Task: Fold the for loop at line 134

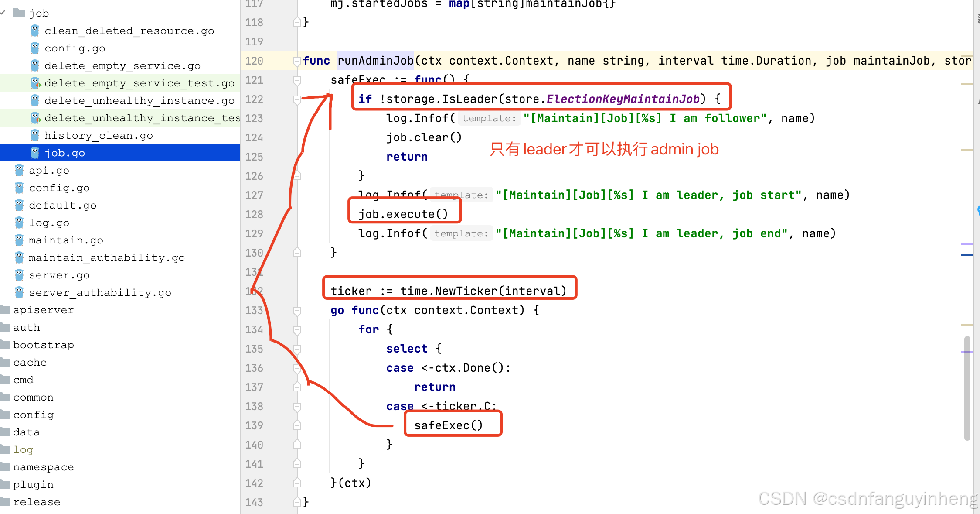Action: pos(297,329)
